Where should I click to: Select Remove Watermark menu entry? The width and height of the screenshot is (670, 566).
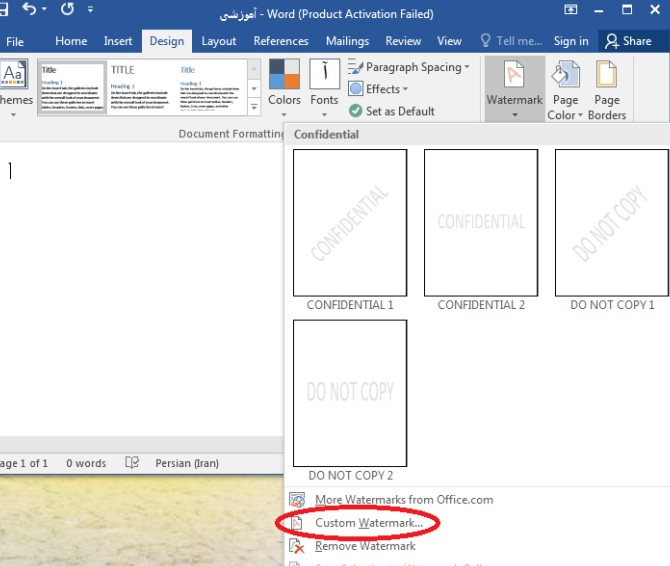[364, 546]
